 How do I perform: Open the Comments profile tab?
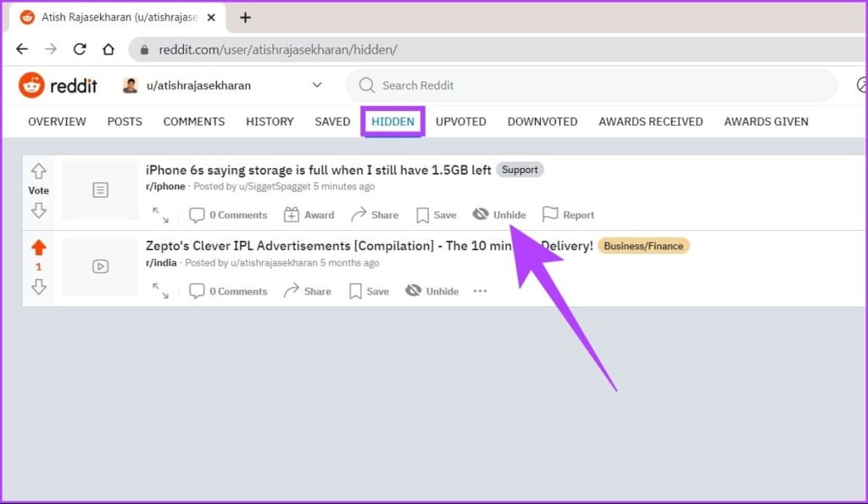[x=194, y=122]
